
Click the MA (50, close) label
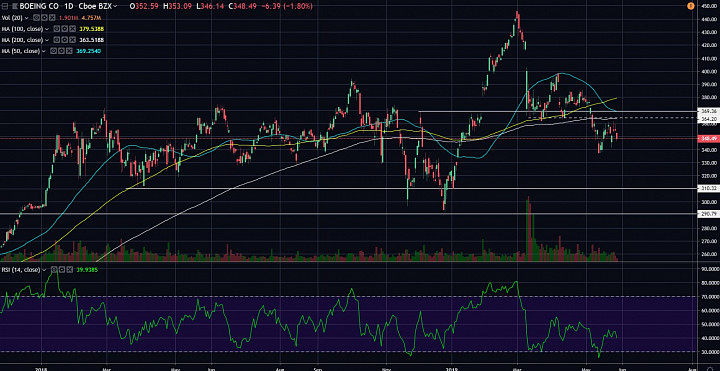(21, 51)
